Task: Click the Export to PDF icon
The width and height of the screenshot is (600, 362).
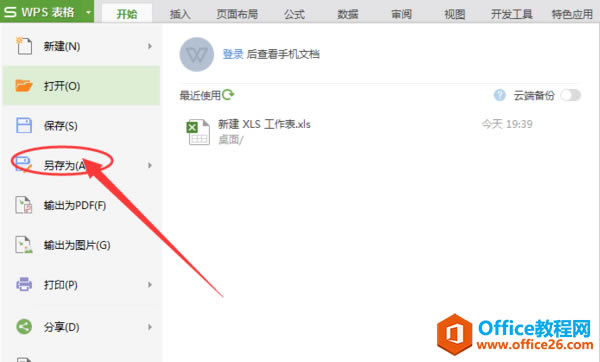Action: pyautogui.click(x=24, y=205)
